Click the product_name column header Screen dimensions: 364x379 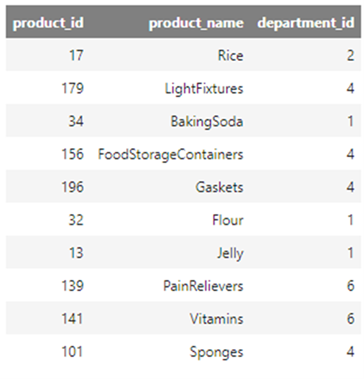click(196, 23)
